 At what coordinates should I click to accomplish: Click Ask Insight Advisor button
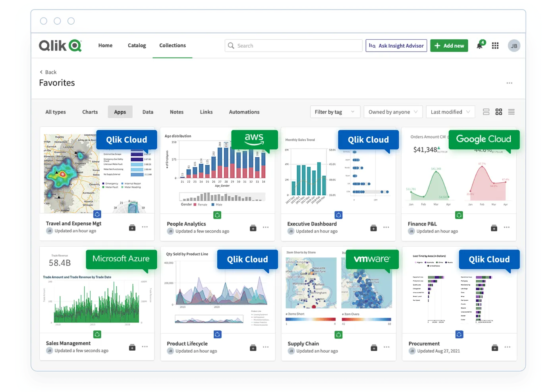pyautogui.click(x=396, y=46)
